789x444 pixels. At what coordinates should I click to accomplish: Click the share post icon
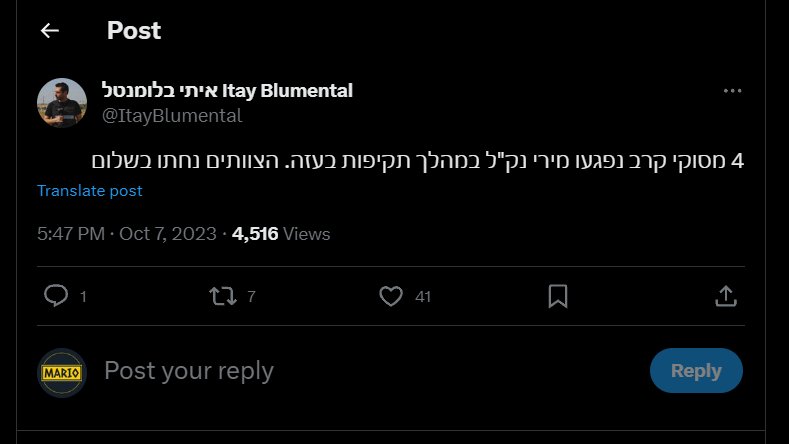click(726, 296)
